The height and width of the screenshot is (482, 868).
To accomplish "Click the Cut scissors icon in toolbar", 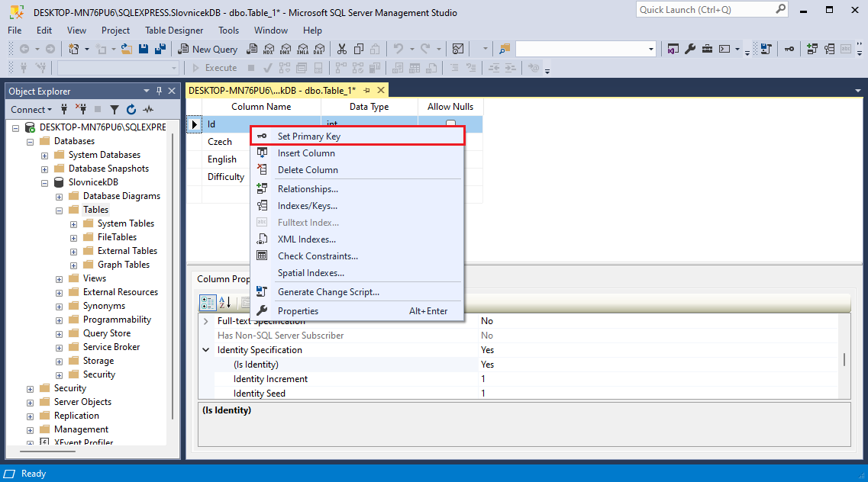I will [x=341, y=49].
